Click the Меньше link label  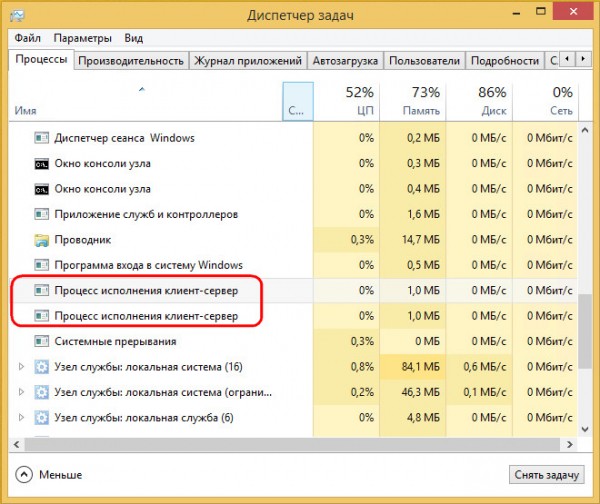point(61,475)
